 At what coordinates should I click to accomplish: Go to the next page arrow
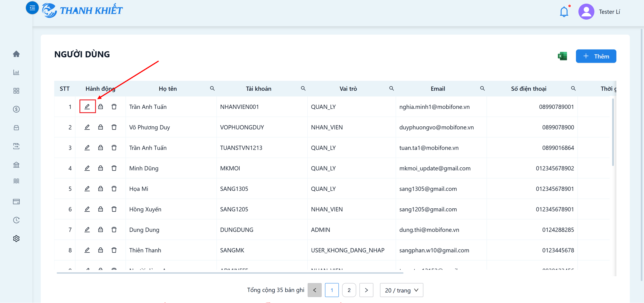point(366,290)
